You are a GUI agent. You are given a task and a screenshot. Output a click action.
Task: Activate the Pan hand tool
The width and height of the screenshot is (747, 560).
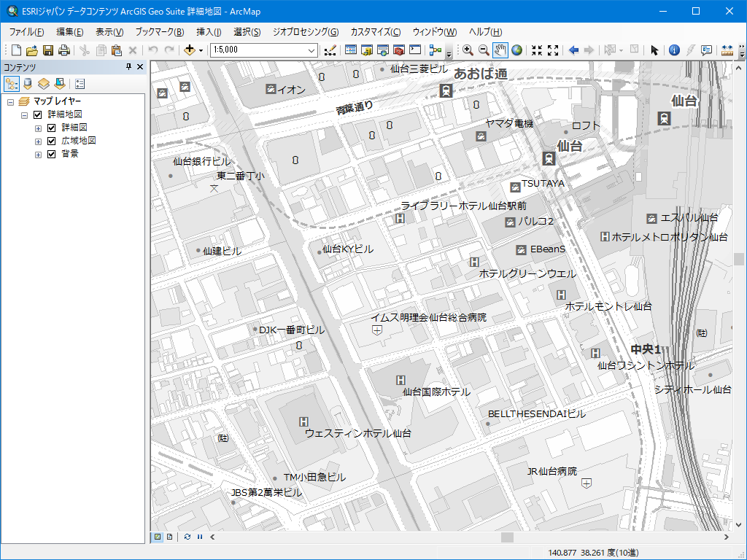pos(500,50)
